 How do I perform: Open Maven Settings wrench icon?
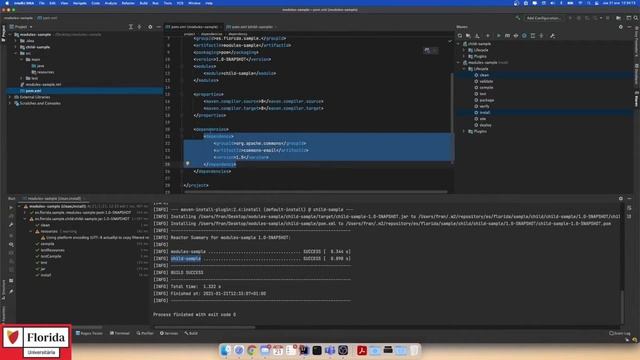pyautogui.click(x=552, y=36)
